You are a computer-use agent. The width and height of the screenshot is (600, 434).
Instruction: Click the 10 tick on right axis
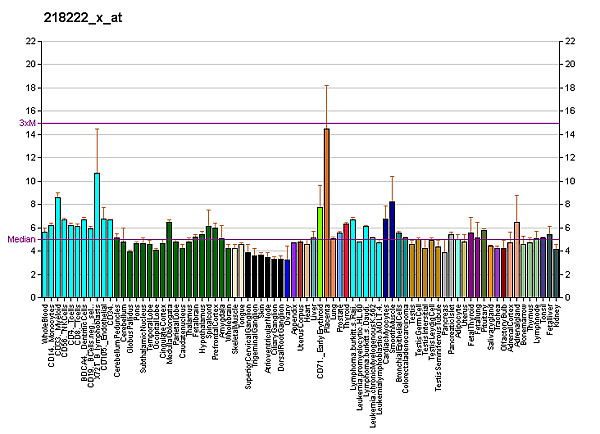pyautogui.click(x=570, y=181)
